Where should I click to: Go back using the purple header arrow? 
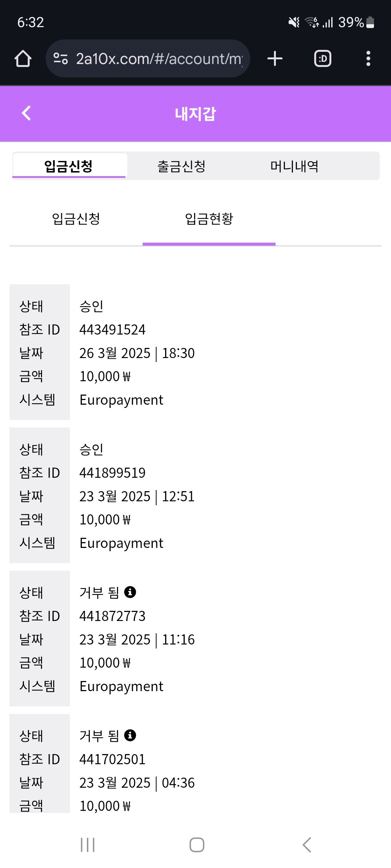pyautogui.click(x=26, y=113)
